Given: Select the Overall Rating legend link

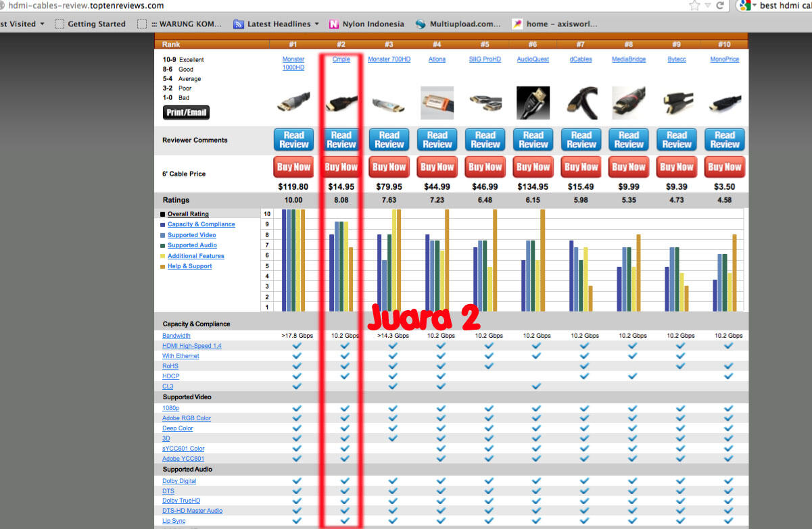Looking at the screenshot, I should click(188, 214).
